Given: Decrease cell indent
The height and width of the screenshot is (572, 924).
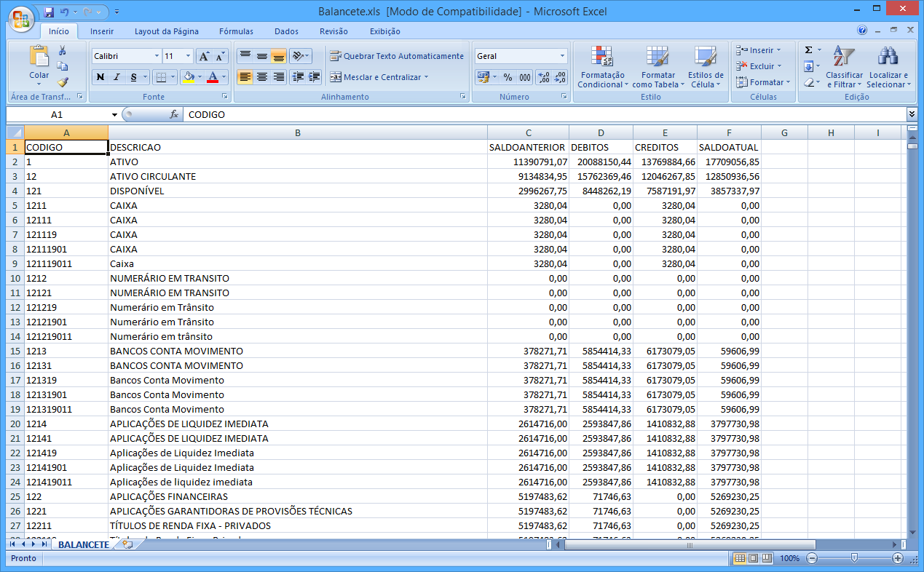Looking at the screenshot, I should pyautogui.click(x=298, y=77).
